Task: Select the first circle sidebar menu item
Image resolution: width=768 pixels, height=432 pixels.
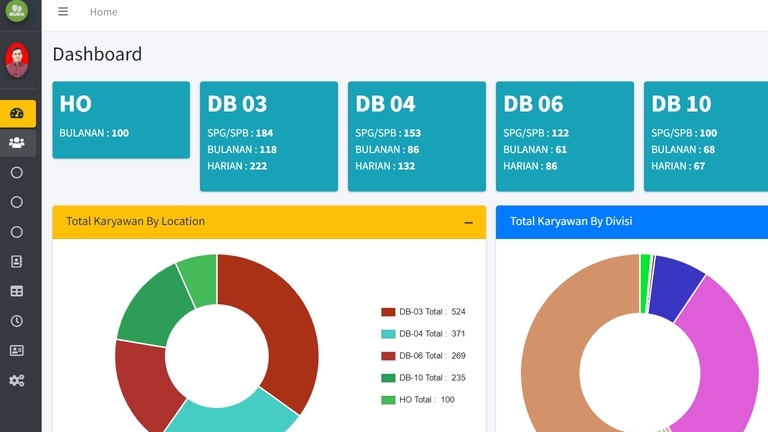Action: (x=17, y=172)
